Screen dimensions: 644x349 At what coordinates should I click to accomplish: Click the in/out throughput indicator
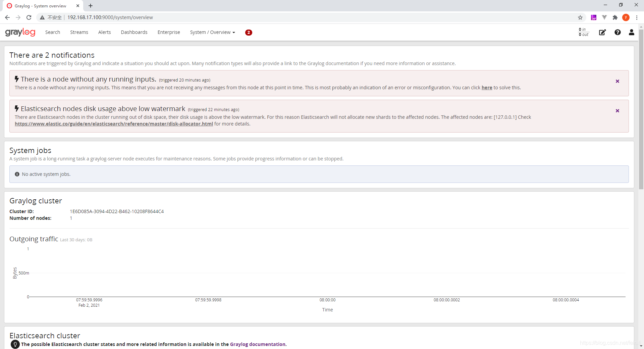(584, 32)
